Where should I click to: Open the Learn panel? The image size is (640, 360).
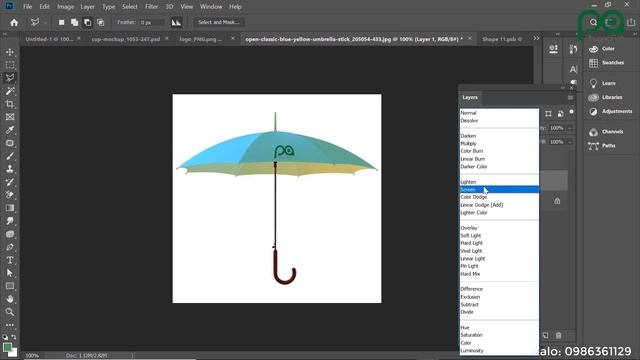(x=602, y=83)
